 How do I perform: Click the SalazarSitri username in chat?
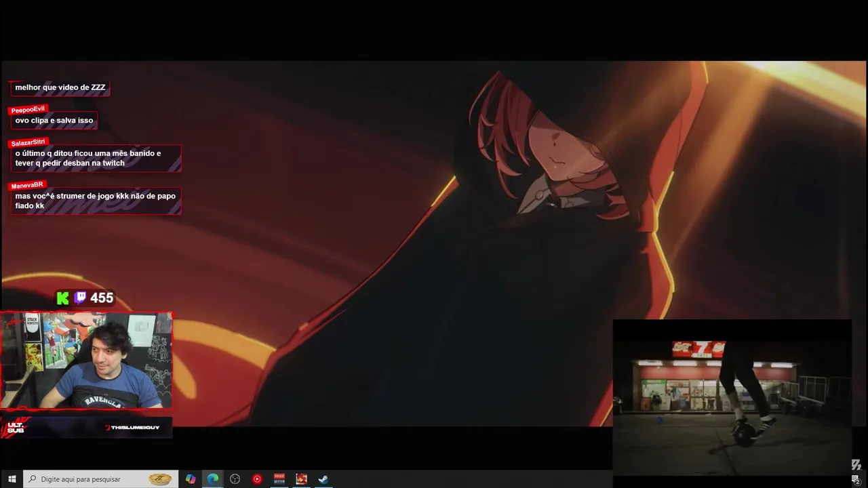[x=28, y=143]
